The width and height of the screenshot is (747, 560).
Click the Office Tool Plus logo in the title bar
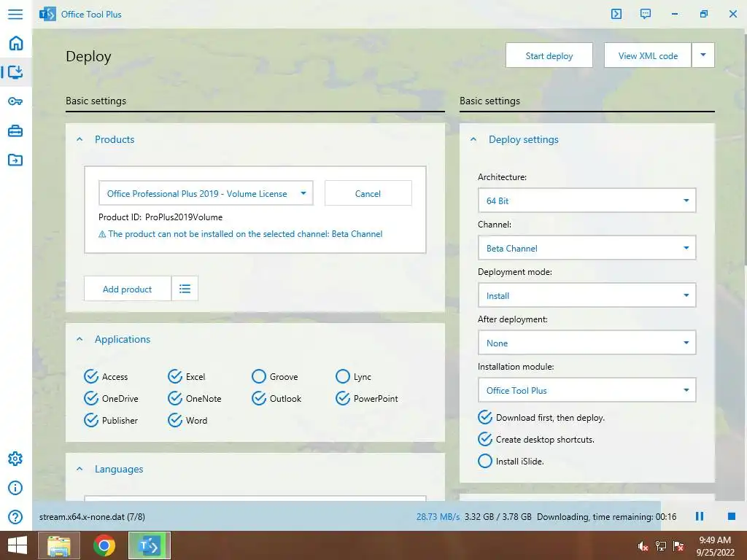coord(47,14)
